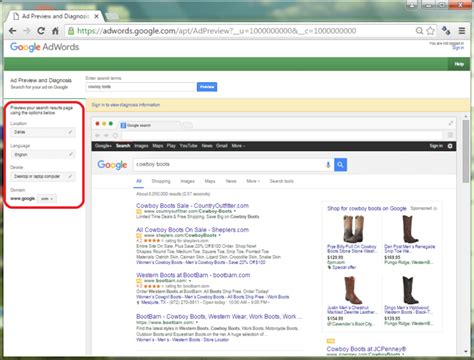Viewport: 474px width, 360px height.
Task: Click the red dot in preview window
Action: [x=97, y=124]
